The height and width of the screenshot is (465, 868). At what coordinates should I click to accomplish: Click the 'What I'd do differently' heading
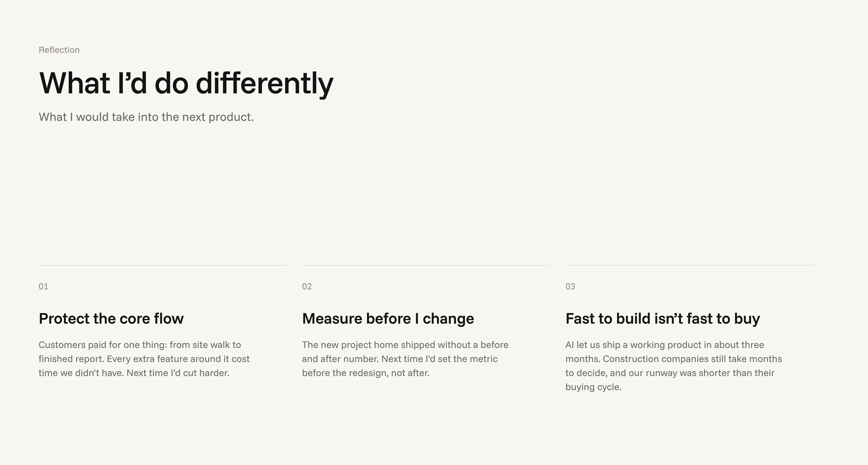[186, 84]
